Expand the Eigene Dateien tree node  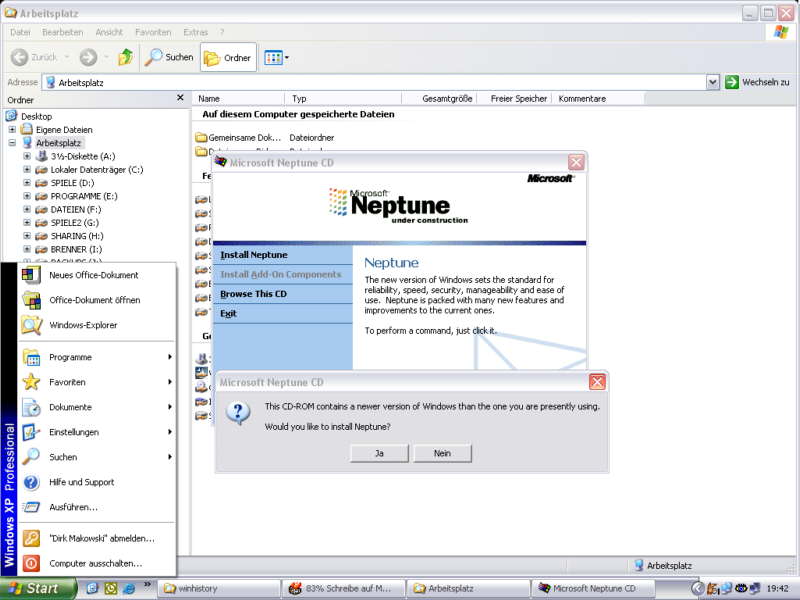click(x=12, y=130)
